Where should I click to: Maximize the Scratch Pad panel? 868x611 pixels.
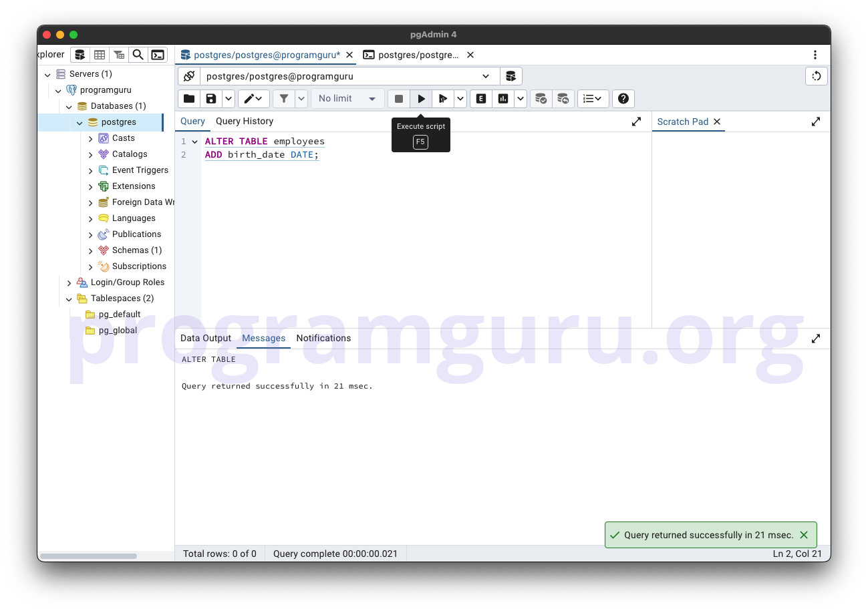coord(816,122)
